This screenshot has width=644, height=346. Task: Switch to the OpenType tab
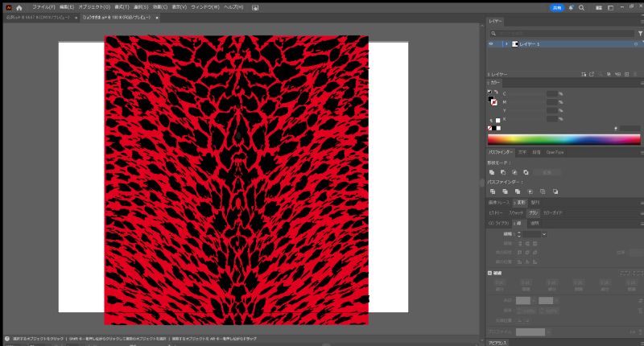[x=555, y=151]
